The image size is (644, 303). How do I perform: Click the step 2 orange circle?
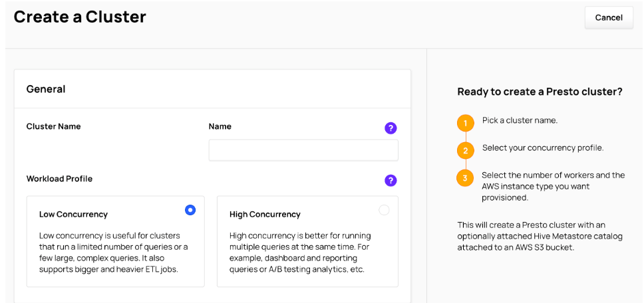pos(465,150)
